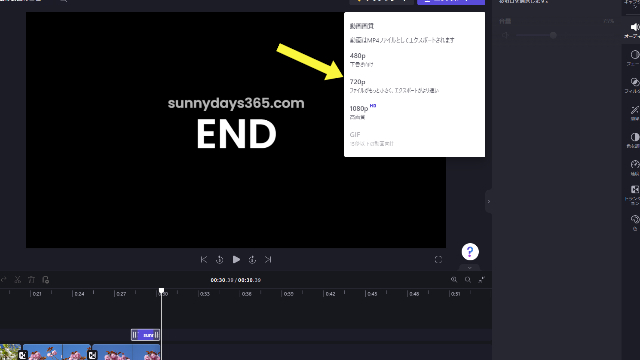The height and width of the screenshot is (360, 640).
Task: Collapse the right properties panel
Action: (x=489, y=201)
